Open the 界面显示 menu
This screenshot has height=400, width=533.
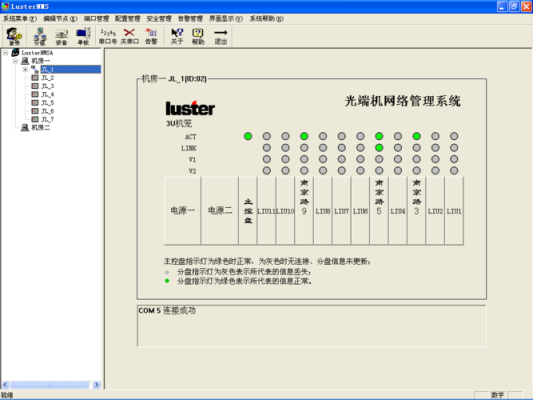coord(226,19)
